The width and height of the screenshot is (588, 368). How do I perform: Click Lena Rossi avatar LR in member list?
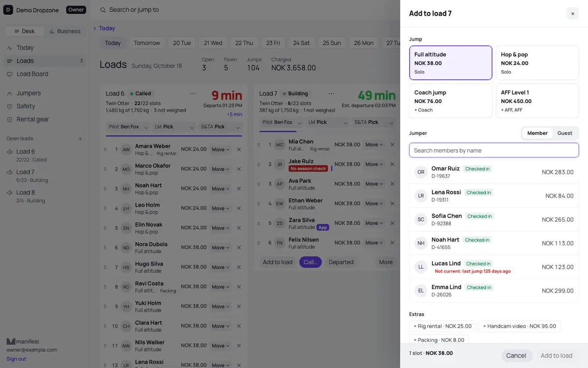click(x=421, y=196)
